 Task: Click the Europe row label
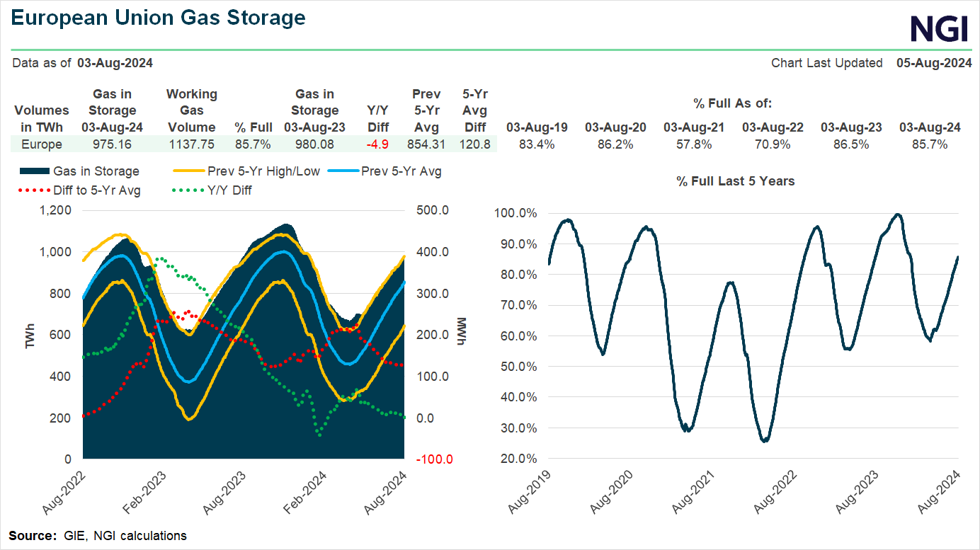42,144
